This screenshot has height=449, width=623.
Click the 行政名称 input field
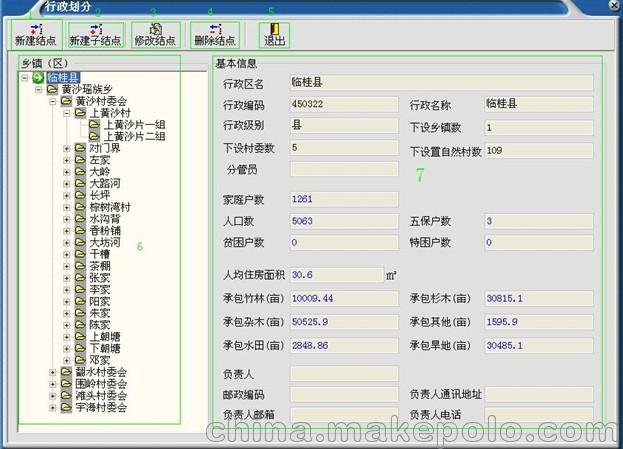tap(539, 105)
